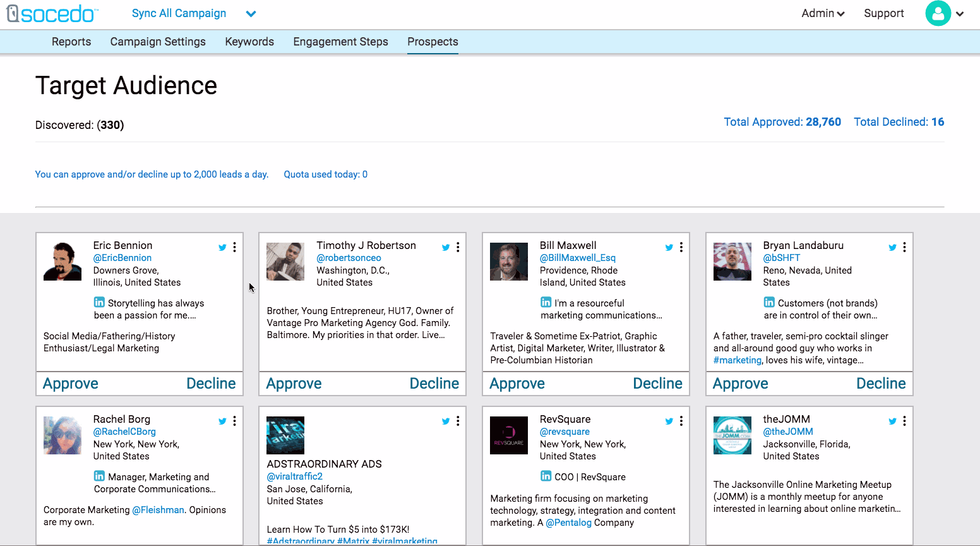Viewport: 980px width, 546px height.
Task: Open Bryan Landaburu's three-dot options menu
Action: (x=905, y=247)
